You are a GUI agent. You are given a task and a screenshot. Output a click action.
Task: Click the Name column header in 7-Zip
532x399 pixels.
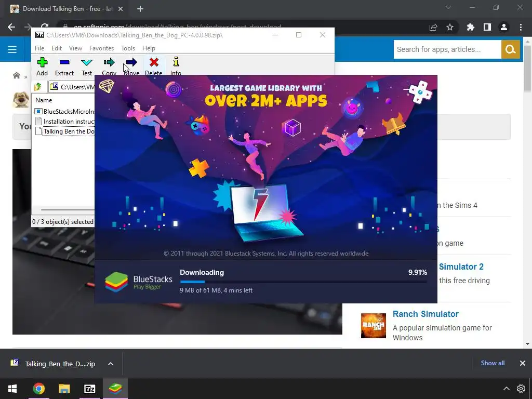click(x=44, y=100)
